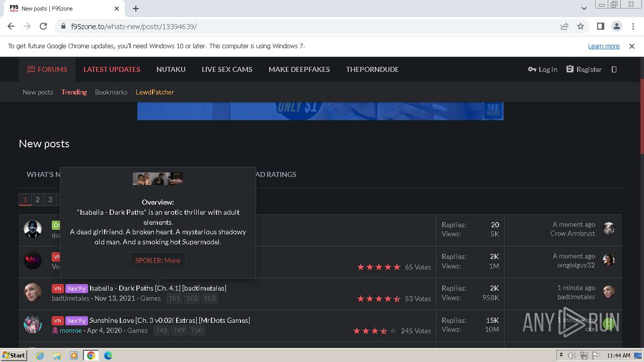644x362 pixels.
Task: Open Microsoft Edge from the taskbar
Action: [108, 355]
